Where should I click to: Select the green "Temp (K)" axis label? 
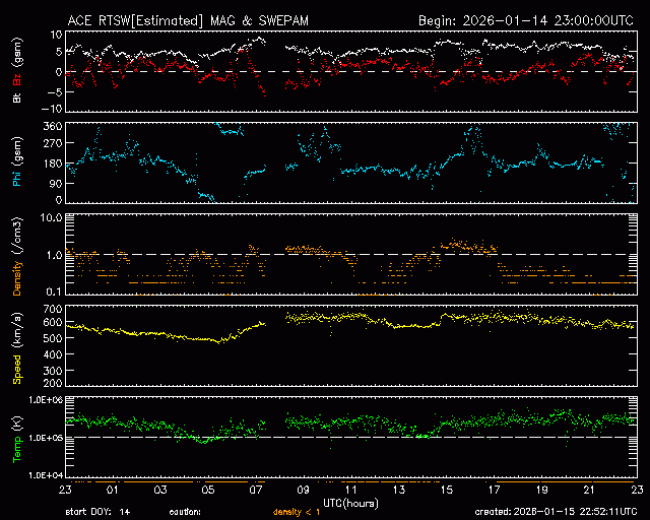(17, 439)
